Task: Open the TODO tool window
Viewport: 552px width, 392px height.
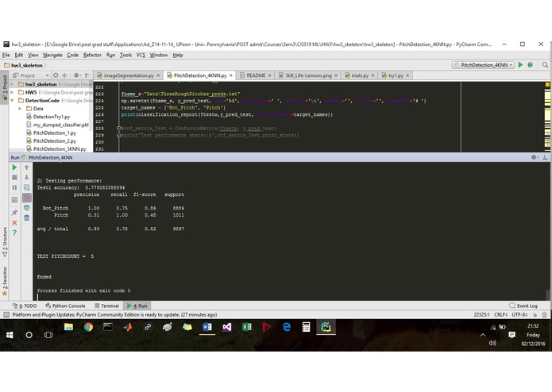Action: pyautogui.click(x=25, y=306)
